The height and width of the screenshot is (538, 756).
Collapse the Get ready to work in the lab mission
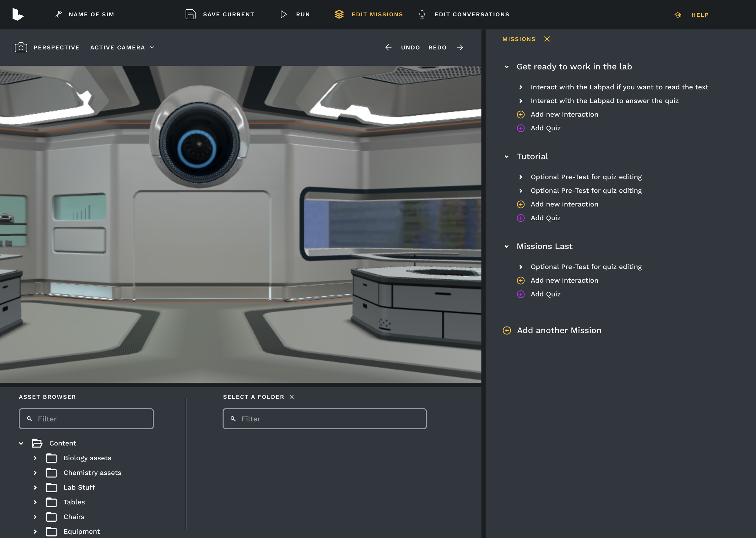pos(507,67)
